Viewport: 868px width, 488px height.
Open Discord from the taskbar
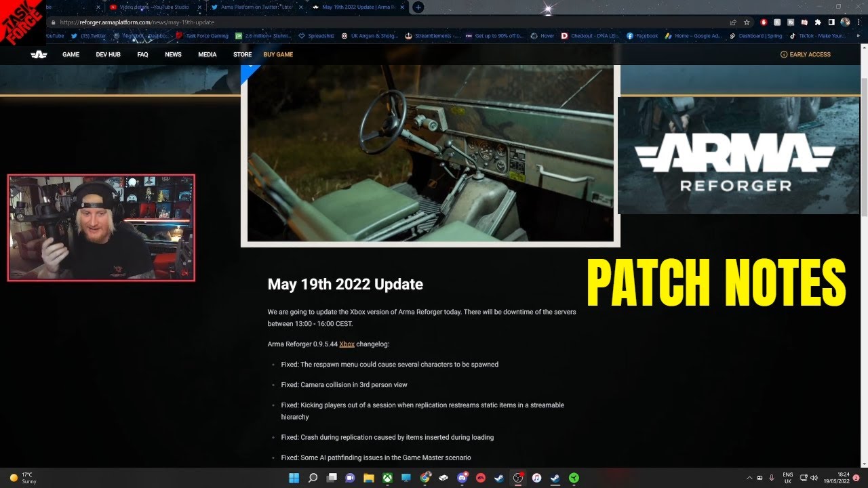point(462,478)
